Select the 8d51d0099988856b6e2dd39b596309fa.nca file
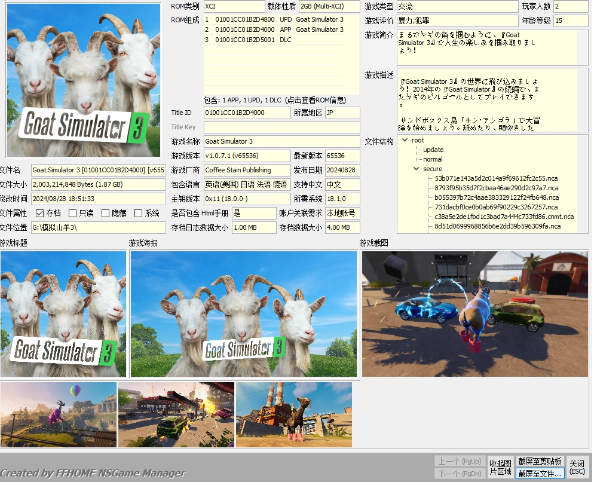Screen dimensions: 592x483 (497, 226)
